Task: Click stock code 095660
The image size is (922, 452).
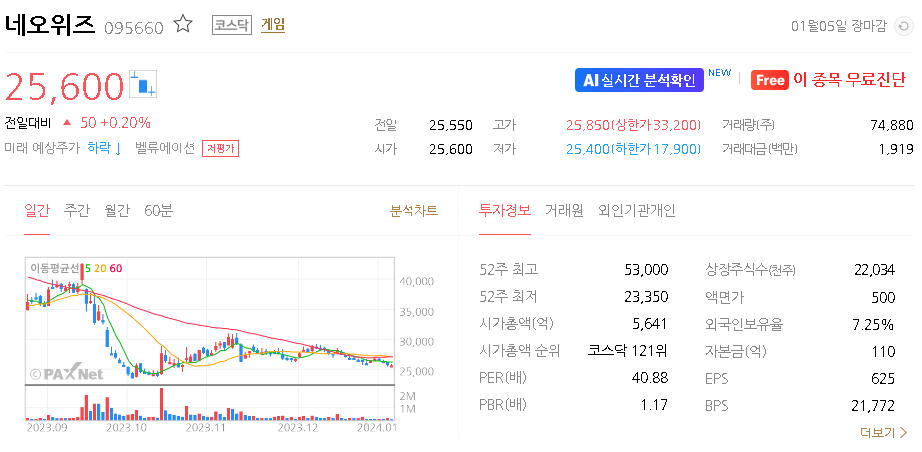Action: click(133, 28)
